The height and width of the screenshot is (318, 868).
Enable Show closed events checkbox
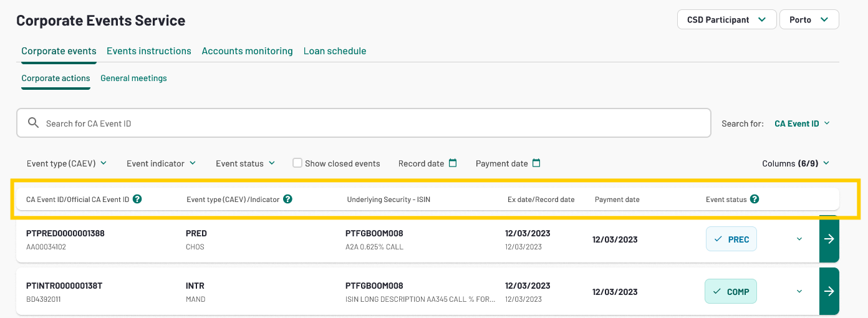[x=297, y=163]
